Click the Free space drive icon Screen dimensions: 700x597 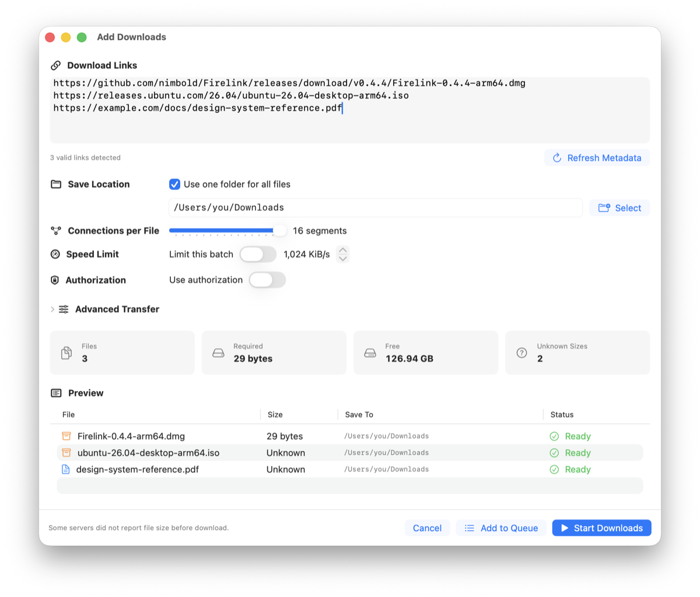370,353
